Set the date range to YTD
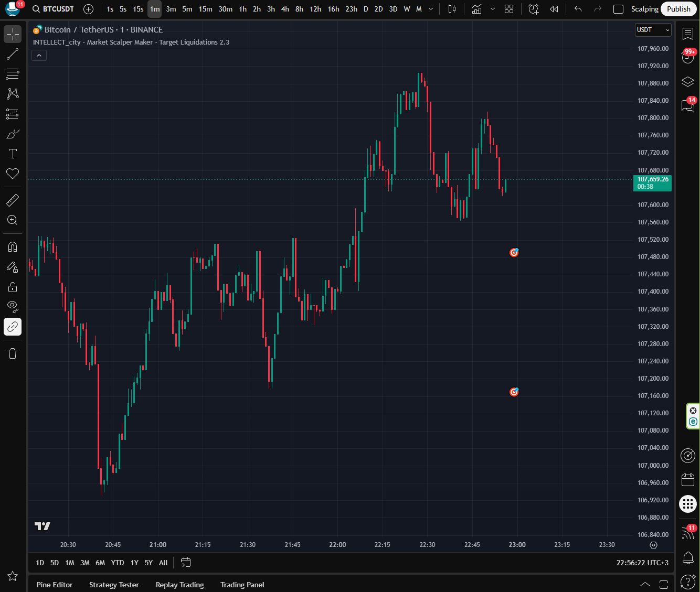Screen dimensions: 700x592 click(x=118, y=563)
